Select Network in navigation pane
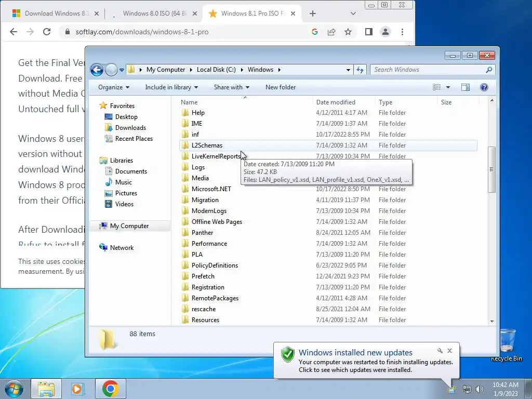532x399 pixels. click(122, 248)
